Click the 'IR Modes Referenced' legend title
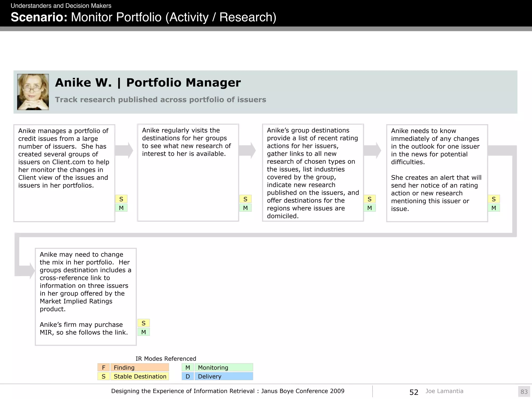This screenshot has width=532, height=399. (x=166, y=358)
